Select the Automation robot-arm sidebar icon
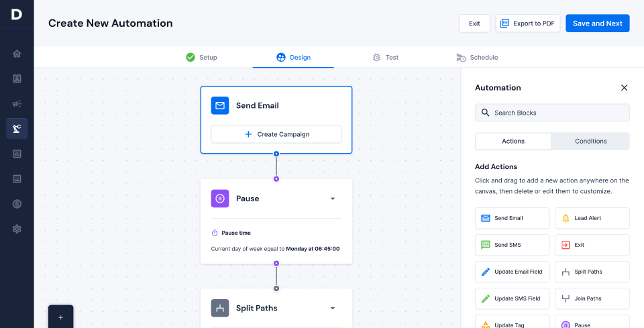Screen dimensions: 644x328 17,129
